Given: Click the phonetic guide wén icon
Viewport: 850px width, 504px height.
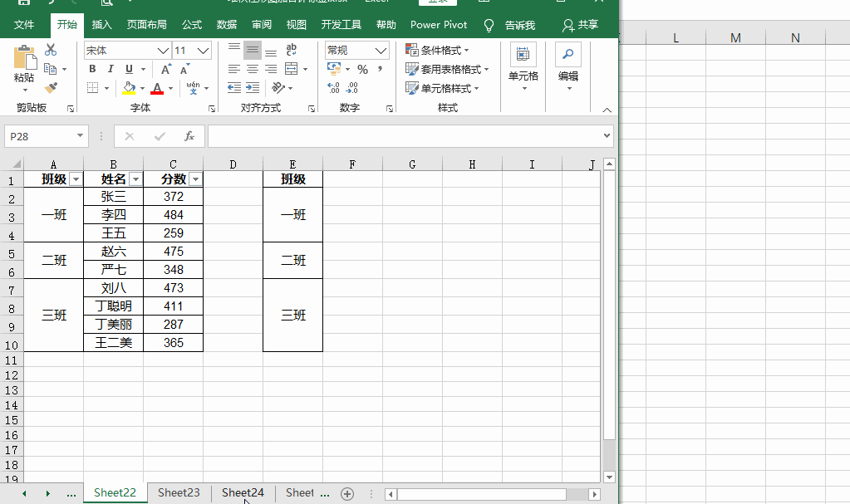Looking at the screenshot, I should [x=193, y=88].
